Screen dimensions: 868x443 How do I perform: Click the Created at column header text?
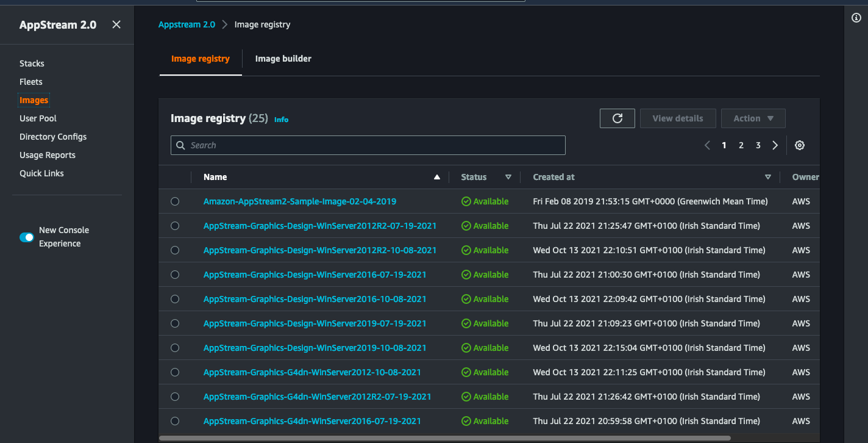[553, 177]
